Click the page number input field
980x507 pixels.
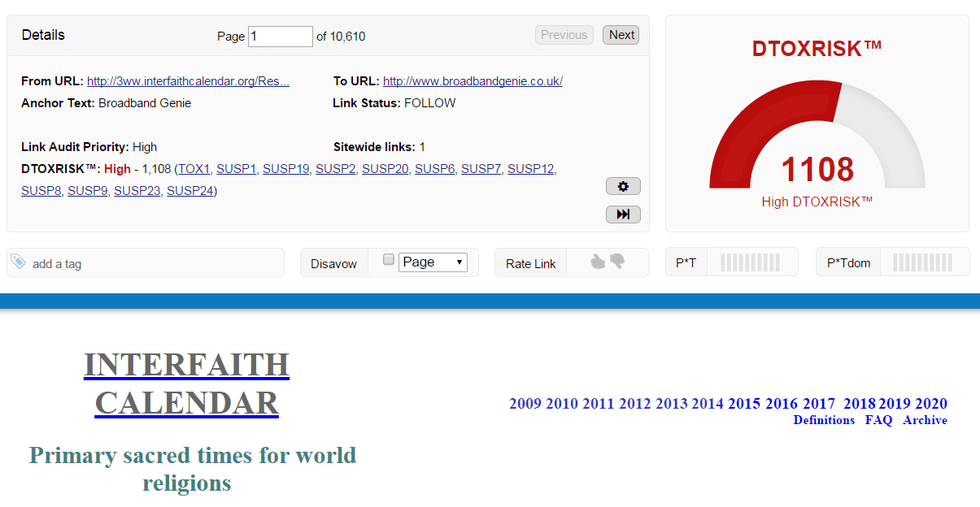tap(280, 36)
